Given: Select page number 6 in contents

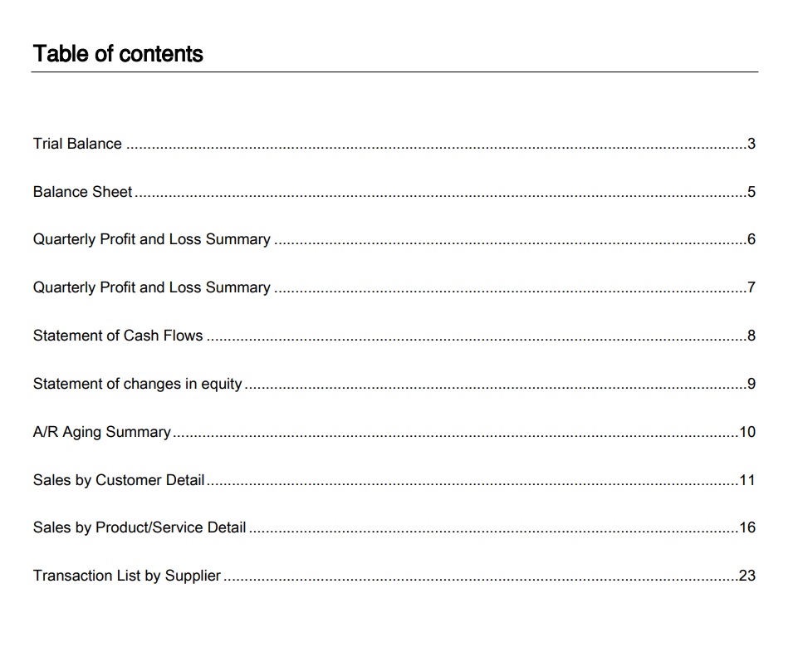Looking at the screenshot, I should (x=751, y=239).
